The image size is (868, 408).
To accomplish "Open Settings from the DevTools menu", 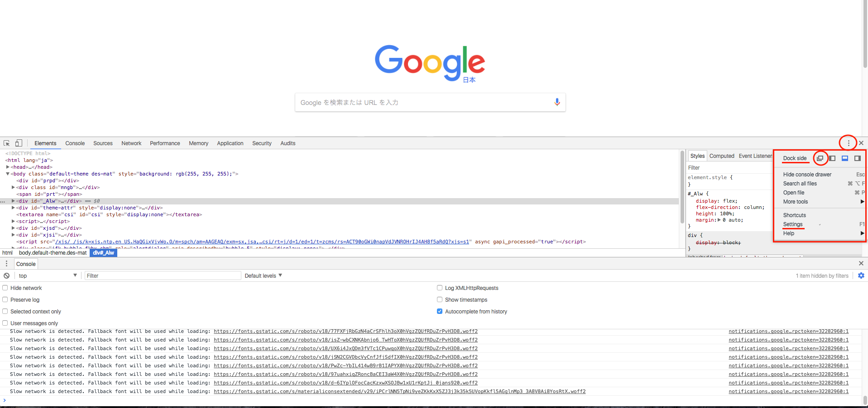I will click(820, 224).
